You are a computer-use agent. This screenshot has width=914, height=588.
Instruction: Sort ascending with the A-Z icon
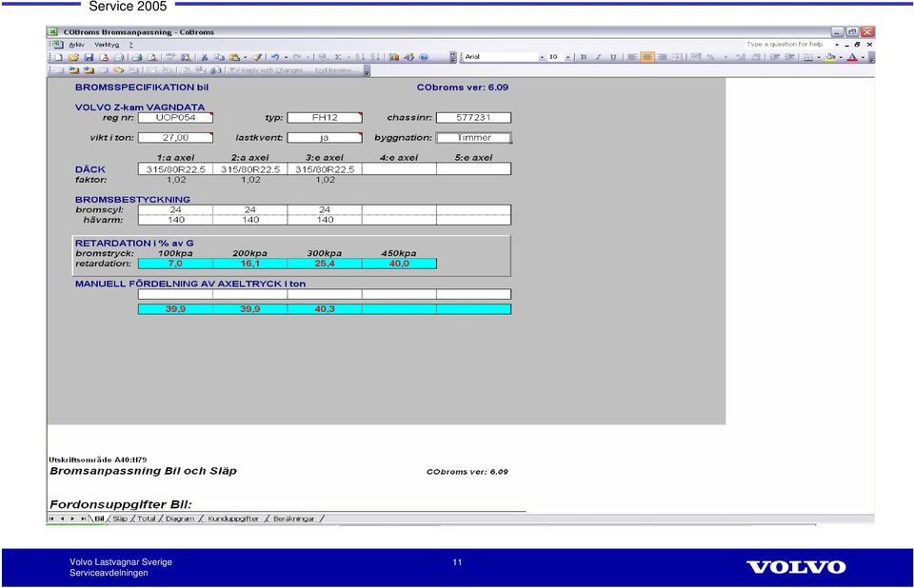[360, 57]
